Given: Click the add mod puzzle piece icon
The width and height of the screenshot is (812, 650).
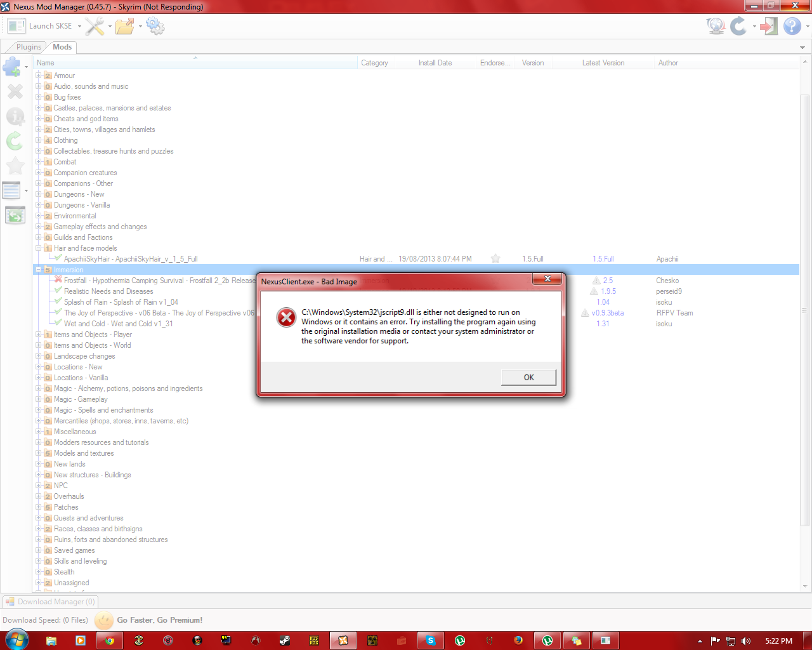Looking at the screenshot, I should pos(12,66).
